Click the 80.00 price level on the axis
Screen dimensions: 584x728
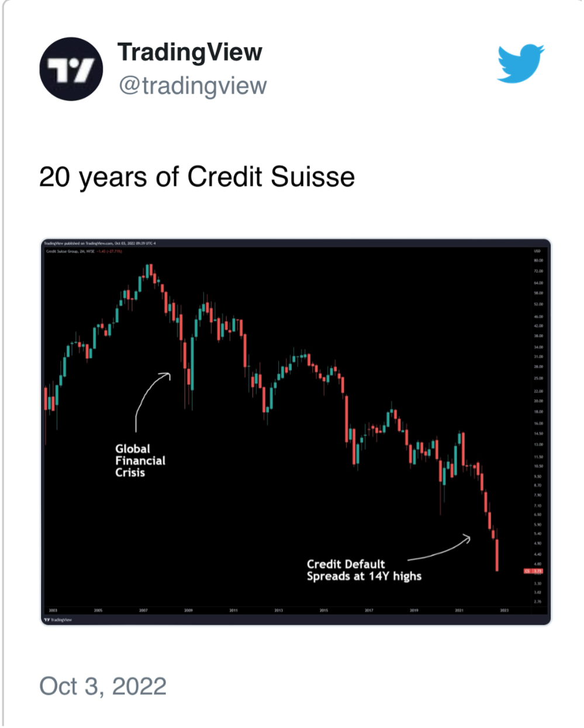[538, 261]
